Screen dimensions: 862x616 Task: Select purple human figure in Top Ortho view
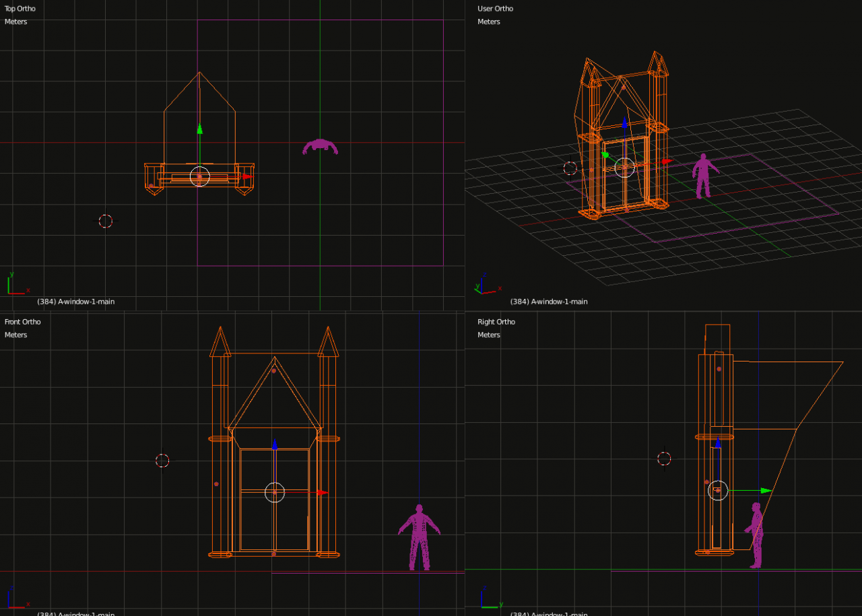coord(320,147)
